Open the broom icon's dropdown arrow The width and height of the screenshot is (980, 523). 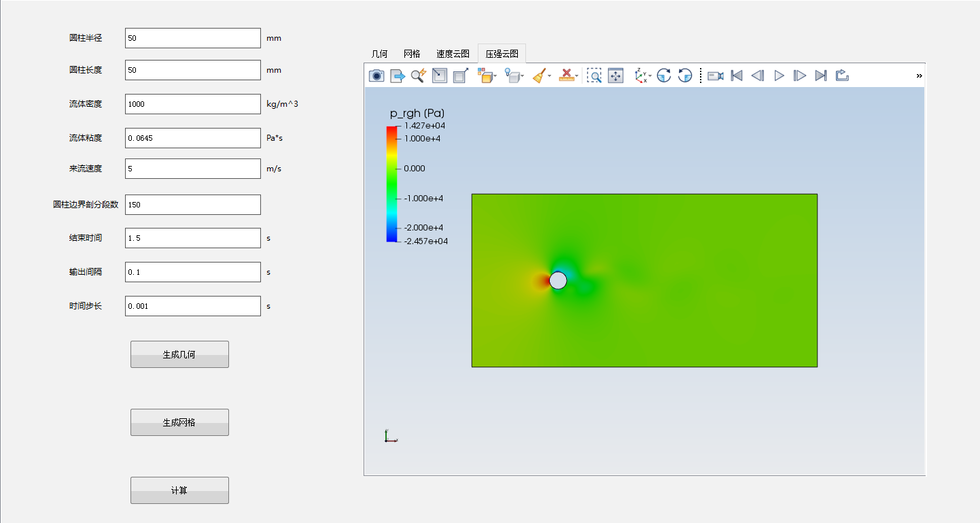(549, 76)
